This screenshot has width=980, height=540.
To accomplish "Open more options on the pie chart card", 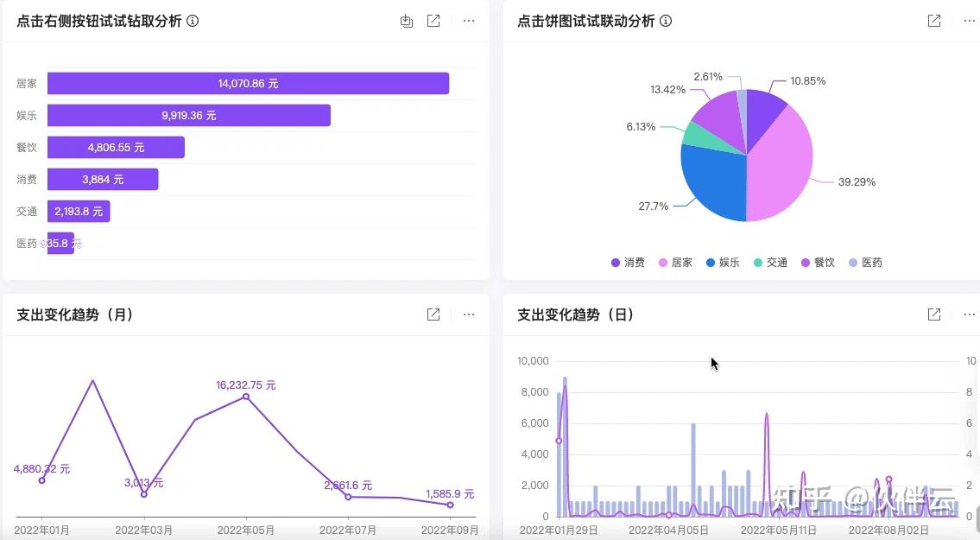I will [x=970, y=21].
